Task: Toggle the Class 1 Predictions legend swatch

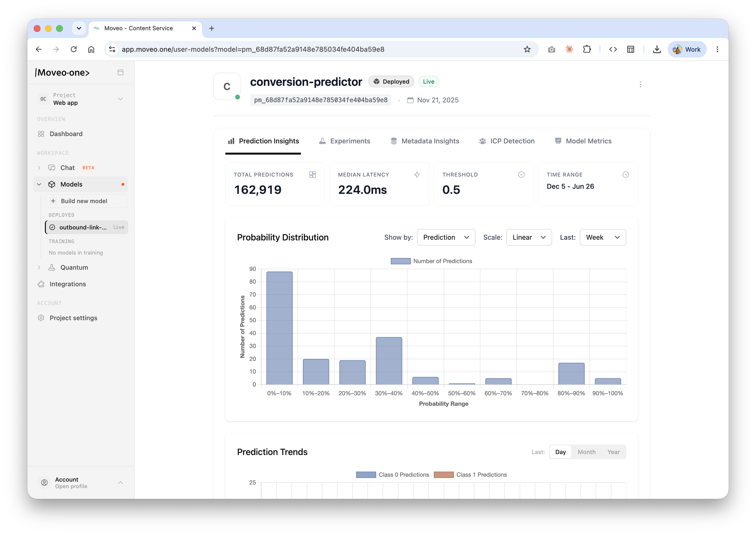Action: (x=444, y=475)
